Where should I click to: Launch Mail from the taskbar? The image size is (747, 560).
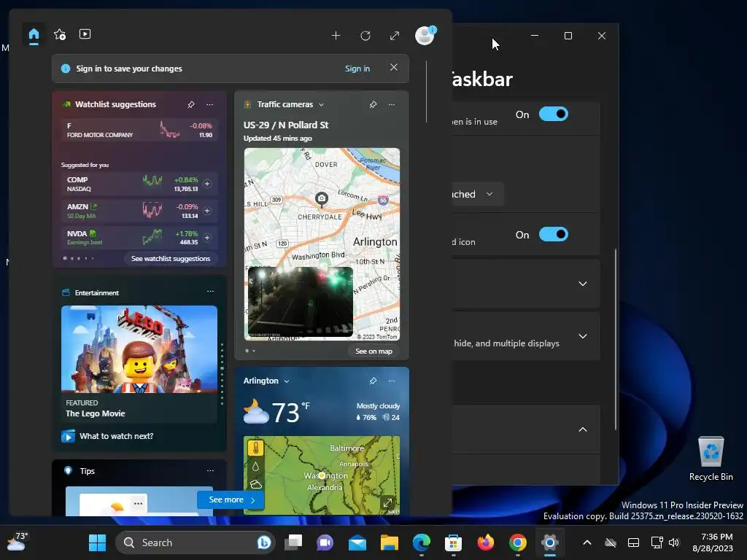357,542
